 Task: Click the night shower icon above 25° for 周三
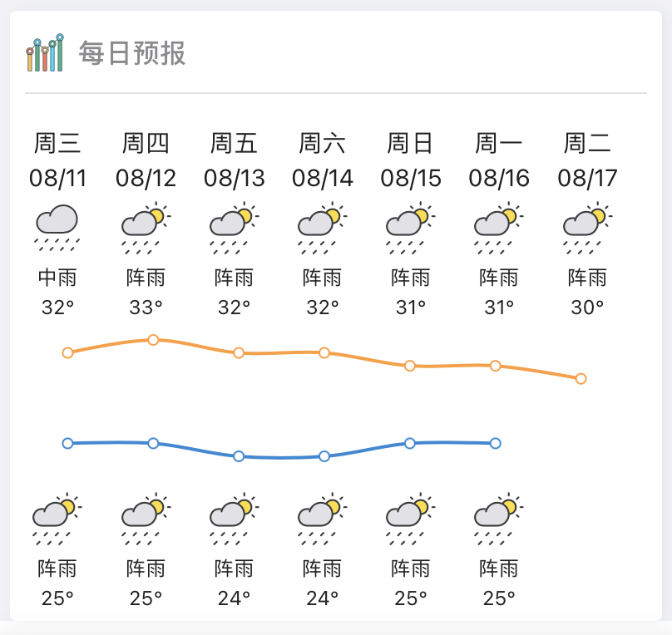pyautogui.click(x=57, y=519)
